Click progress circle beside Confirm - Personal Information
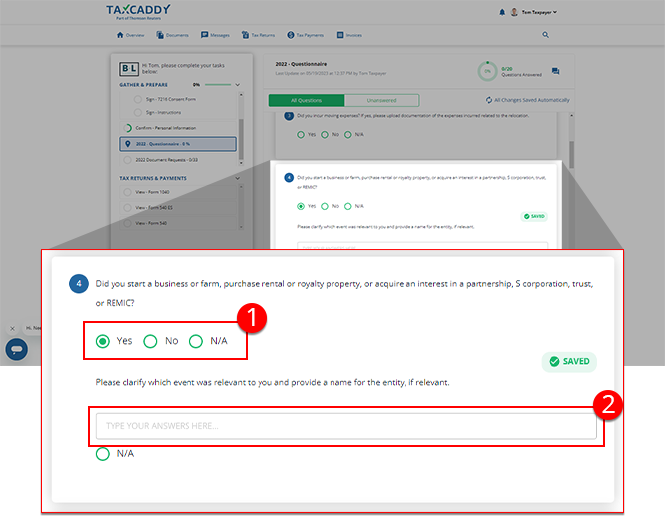The width and height of the screenshot is (665, 521). pyautogui.click(x=127, y=128)
